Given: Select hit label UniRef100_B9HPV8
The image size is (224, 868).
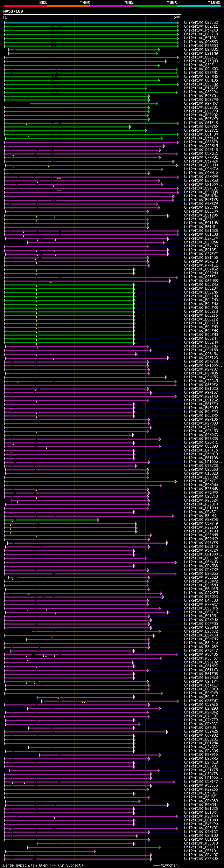Looking at the screenshot, I should [x=201, y=693].
